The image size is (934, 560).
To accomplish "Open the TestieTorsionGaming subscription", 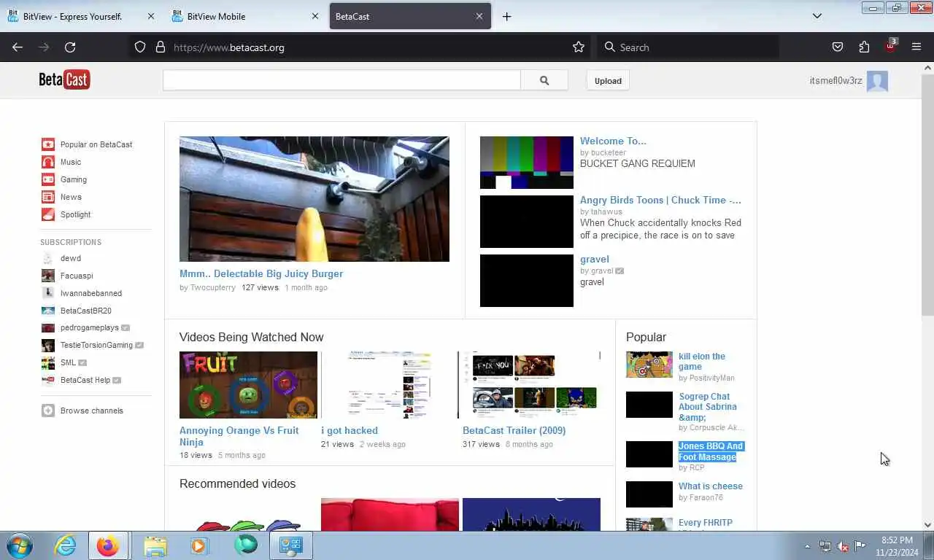I will [x=96, y=345].
